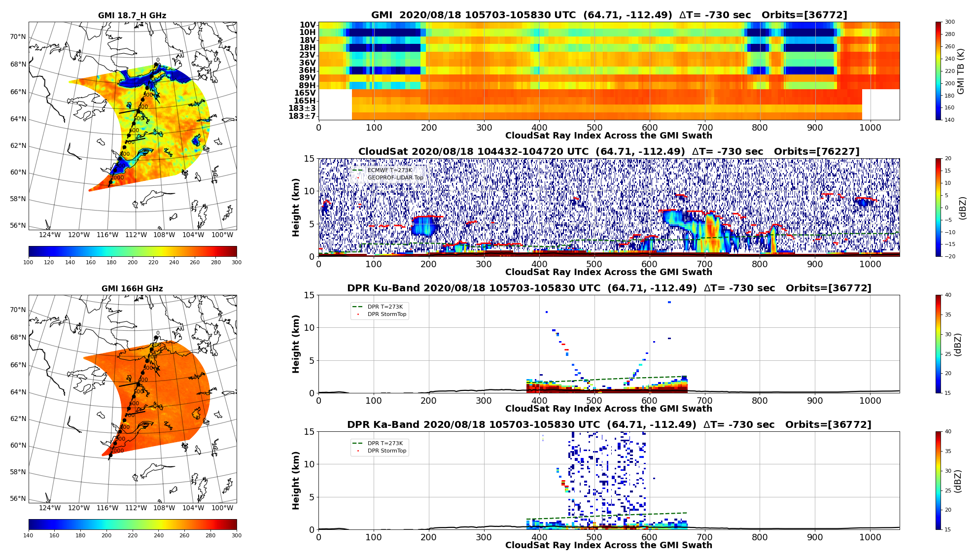The height and width of the screenshot is (560, 977).
Task: Click the GEOPROF-LIDAR Top legend entry
Action: (395, 178)
